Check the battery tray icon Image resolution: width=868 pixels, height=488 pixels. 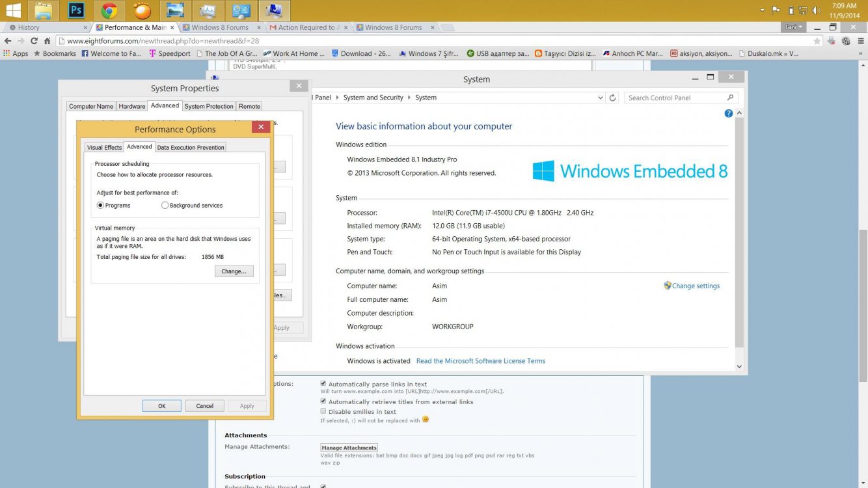coord(791,10)
